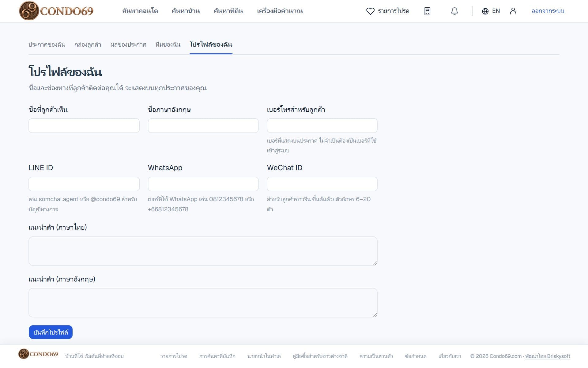
Task: Open ข้อกำหนด footer link
Action: pos(416,356)
